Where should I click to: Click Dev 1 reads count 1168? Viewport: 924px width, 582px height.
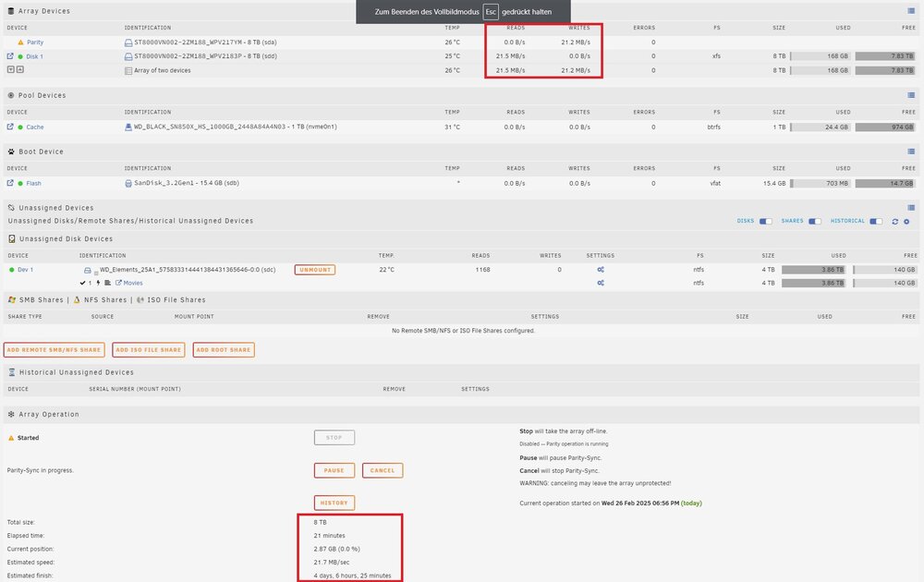pyautogui.click(x=482, y=270)
